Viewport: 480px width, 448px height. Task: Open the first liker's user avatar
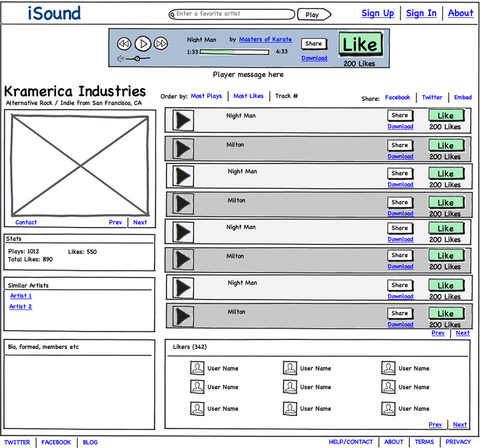[197, 368]
